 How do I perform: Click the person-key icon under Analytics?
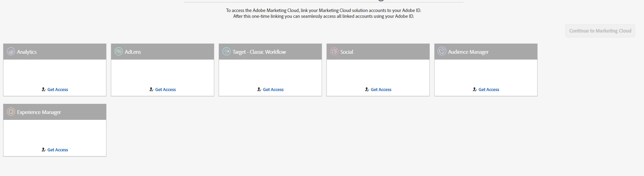click(x=43, y=89)
